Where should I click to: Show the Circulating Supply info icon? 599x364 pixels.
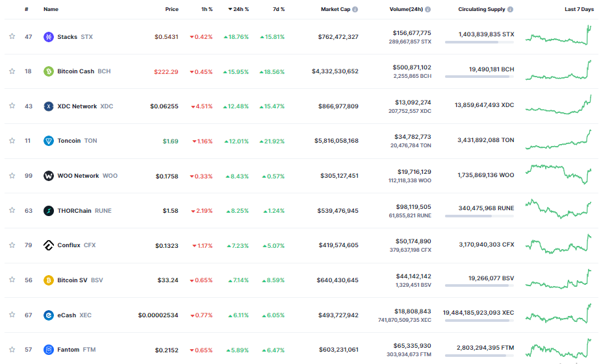[x=510, y=10]
